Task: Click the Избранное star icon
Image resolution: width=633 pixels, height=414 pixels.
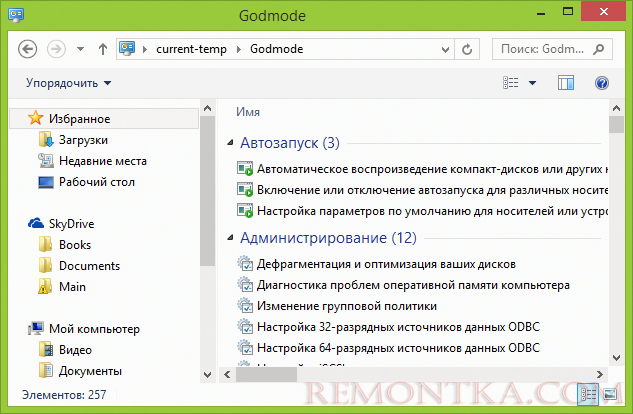Action: pos(36,118)
